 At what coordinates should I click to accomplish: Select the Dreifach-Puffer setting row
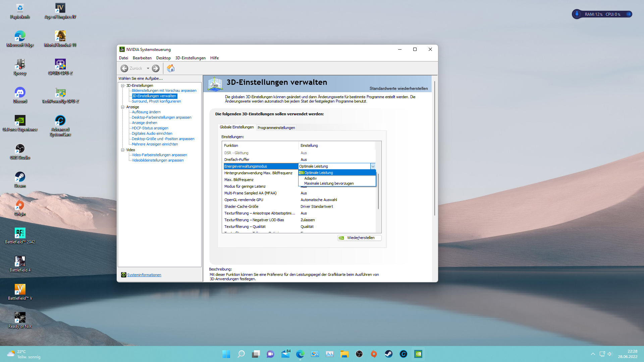[x=299, y=160]
